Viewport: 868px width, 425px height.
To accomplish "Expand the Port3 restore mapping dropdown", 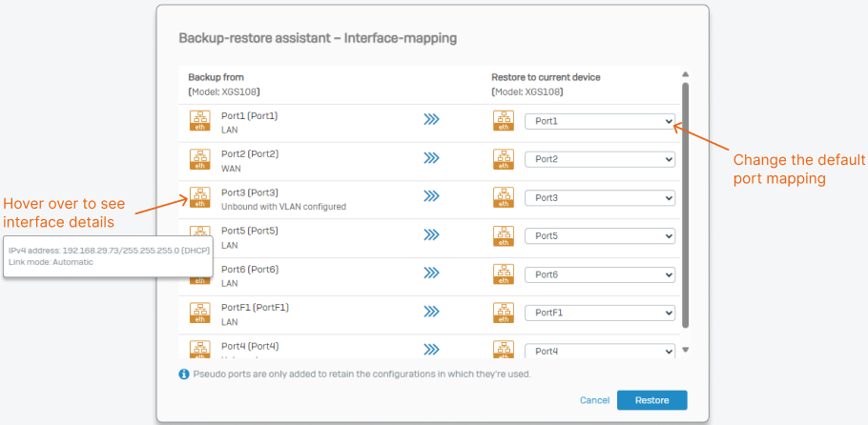I will [x=599, y=197].
